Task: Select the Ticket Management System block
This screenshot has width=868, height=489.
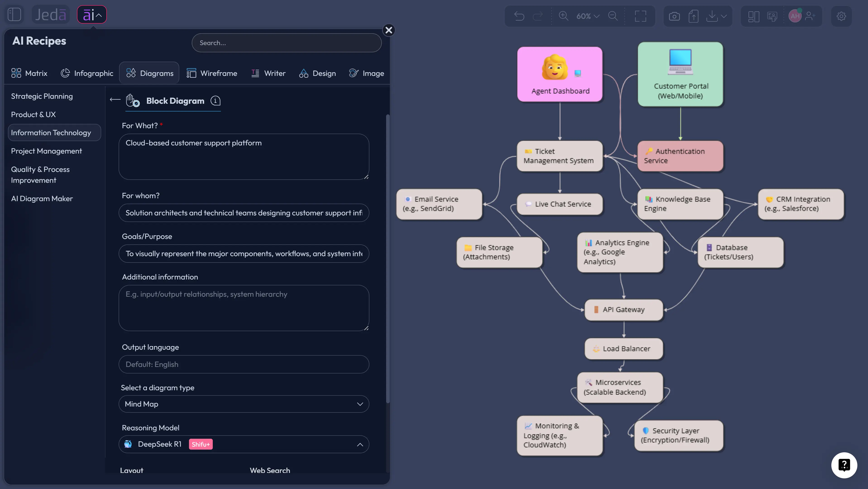Action: pos(560,156)
